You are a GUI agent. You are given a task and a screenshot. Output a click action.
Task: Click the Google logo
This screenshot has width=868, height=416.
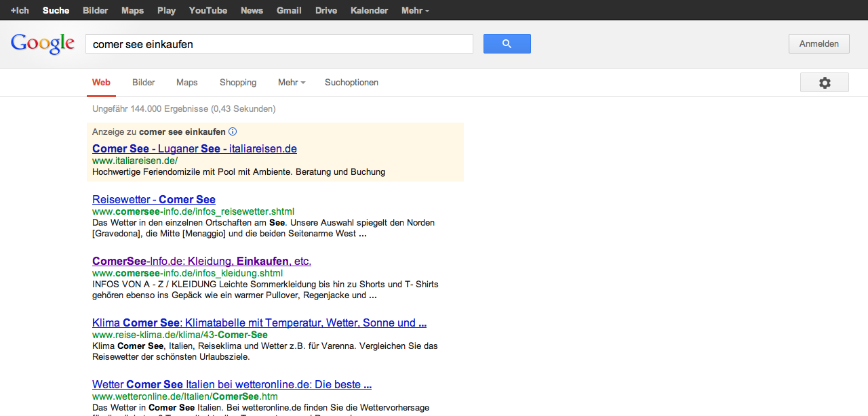point(43,44)
